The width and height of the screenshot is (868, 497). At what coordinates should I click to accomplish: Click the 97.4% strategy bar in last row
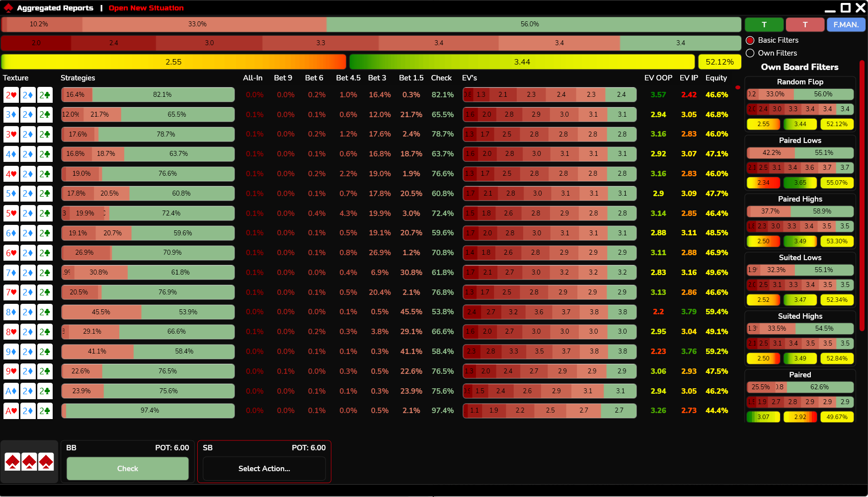point(150,411)
